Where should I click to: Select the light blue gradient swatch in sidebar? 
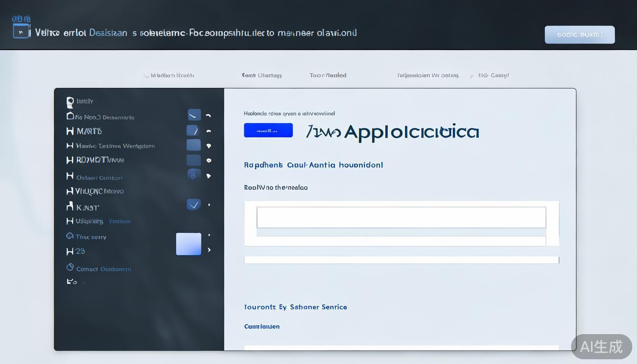tap(189, 244)
